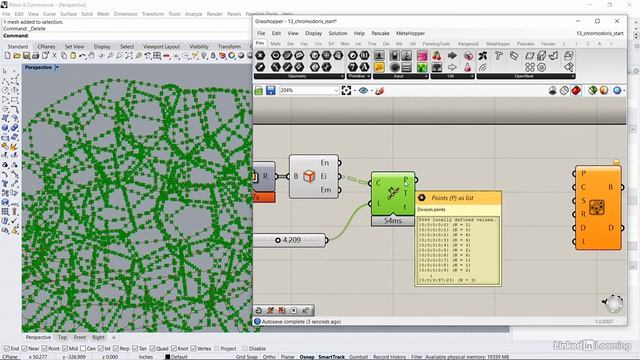Image resolution: width=640 pixels, height=360 pixels.
Task: Open the Rhino render sphere icon
Action: coord(241,56)
